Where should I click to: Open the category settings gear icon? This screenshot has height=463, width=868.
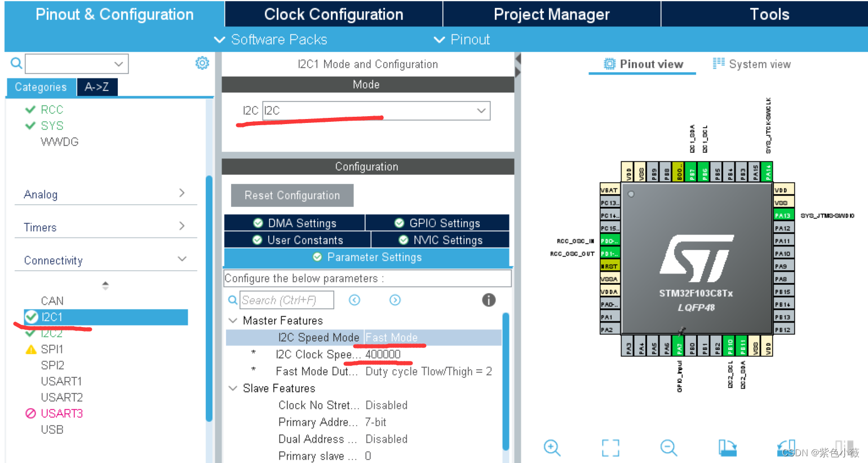[202, 63]
